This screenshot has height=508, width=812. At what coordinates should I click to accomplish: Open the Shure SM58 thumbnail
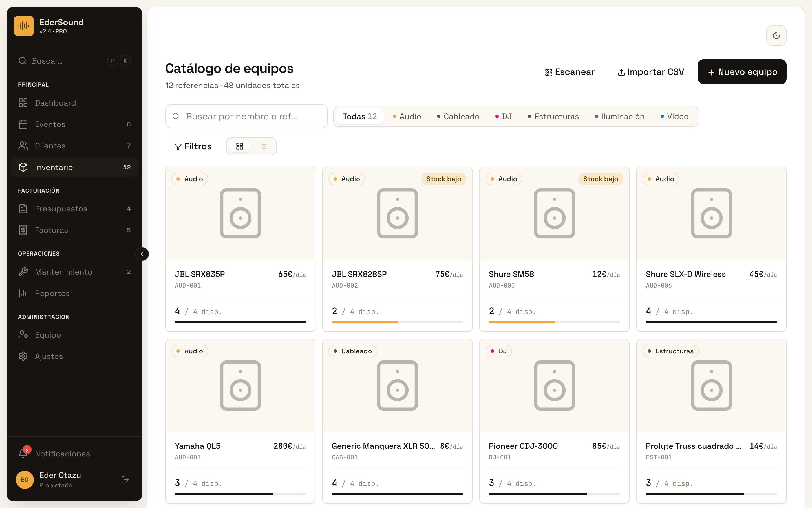pos(554,213)
